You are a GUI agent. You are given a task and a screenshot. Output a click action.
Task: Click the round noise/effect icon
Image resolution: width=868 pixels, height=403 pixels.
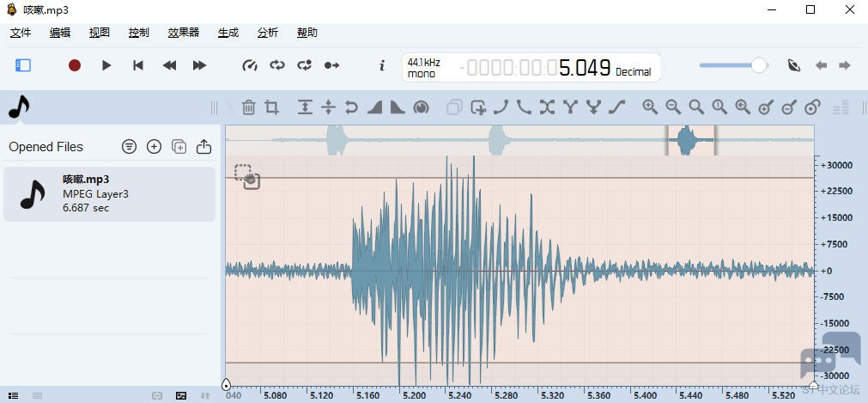422,107
